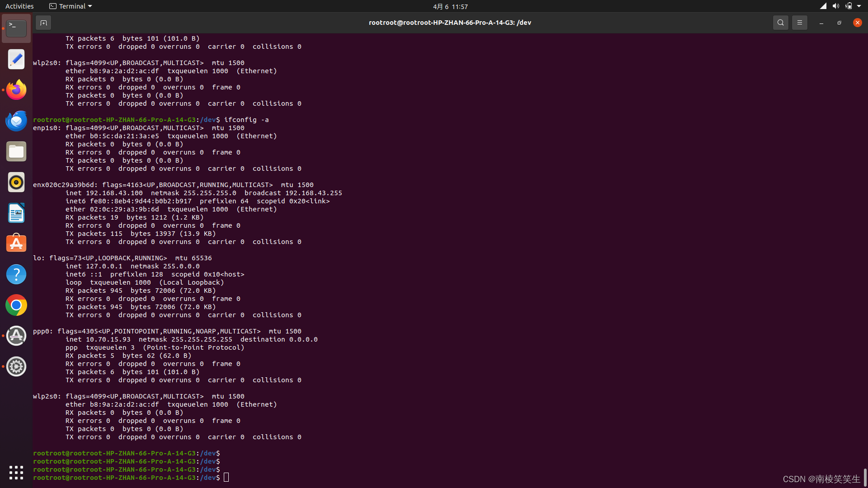
Task: Launch Rhythmbox music player from dock
Action: [16, 182]
